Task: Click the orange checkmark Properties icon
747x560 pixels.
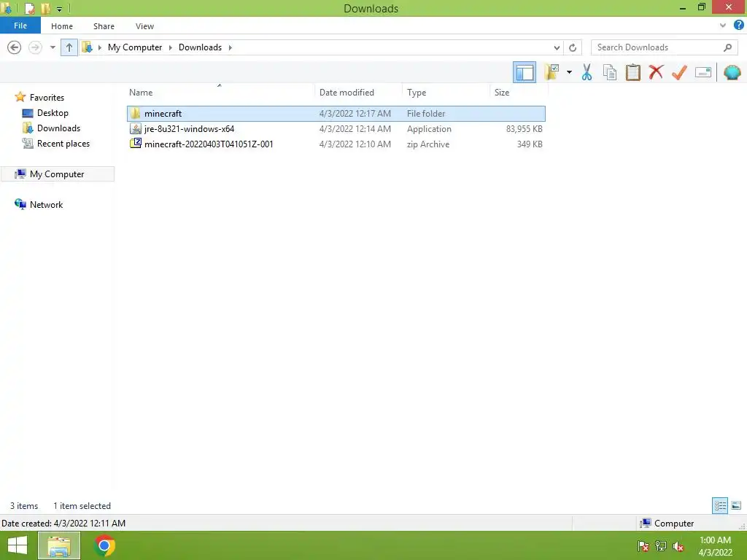Action: 679,72
